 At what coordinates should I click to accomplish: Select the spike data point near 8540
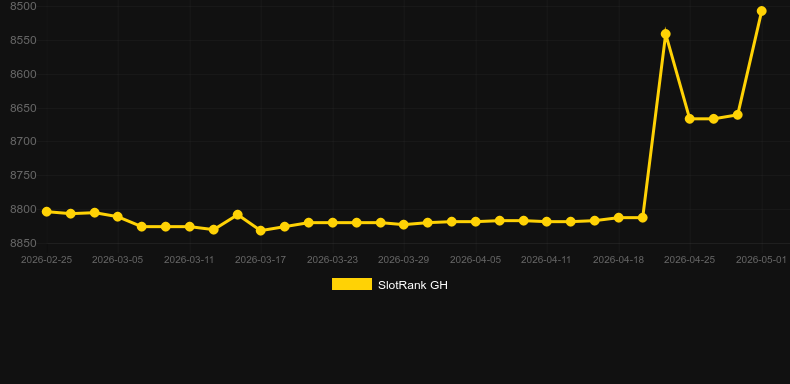pyautogui.click(x=666, y=34)
